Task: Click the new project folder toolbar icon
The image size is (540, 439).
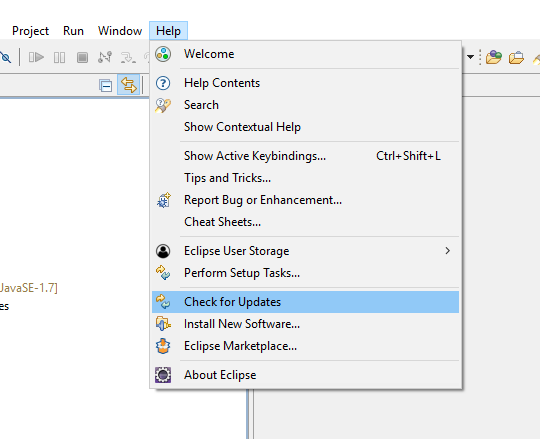Action: pos(494,57)
